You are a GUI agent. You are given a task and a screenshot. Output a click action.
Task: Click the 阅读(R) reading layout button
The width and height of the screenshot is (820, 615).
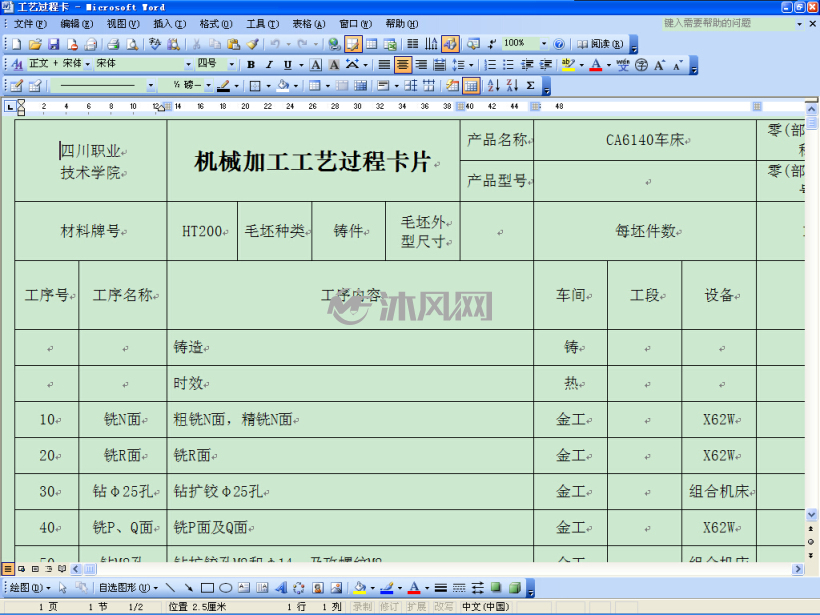click(600, 44)
